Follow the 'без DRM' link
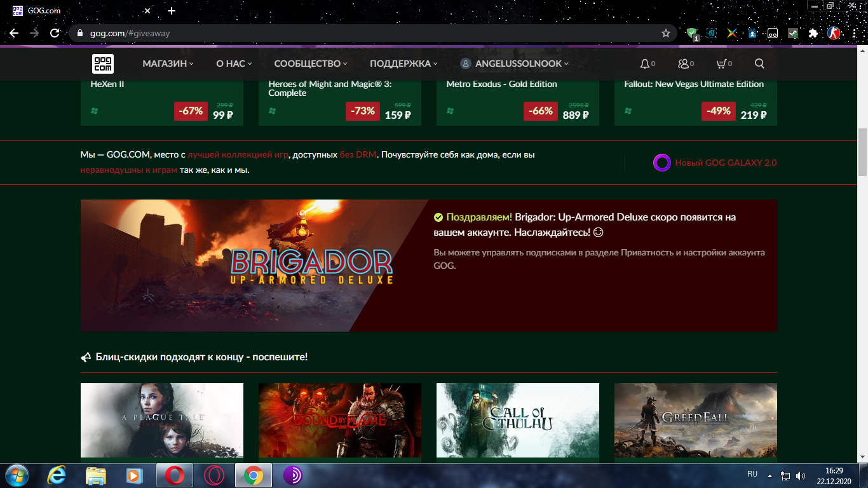The height and width of the screenshot is (488, 868). click(x=358, y=154)
